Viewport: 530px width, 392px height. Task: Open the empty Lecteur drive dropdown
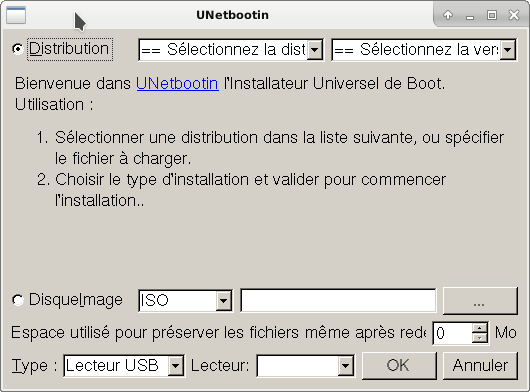click(306, 365)
